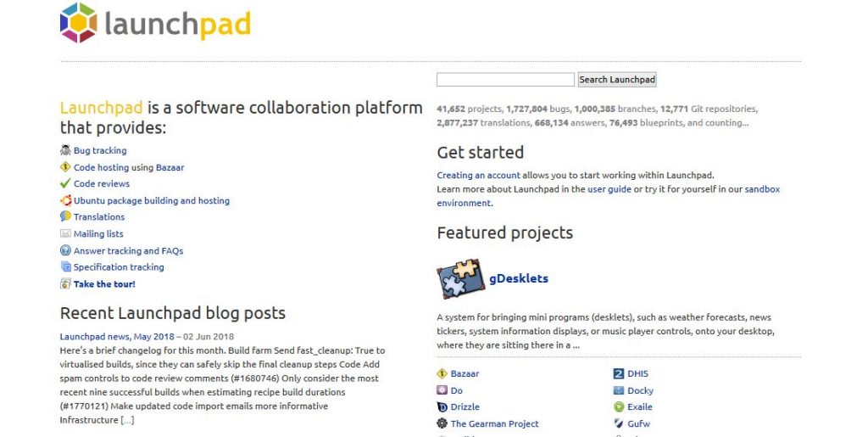
Task: Click the Gearman Project gear icon
Action: point(442,423)
